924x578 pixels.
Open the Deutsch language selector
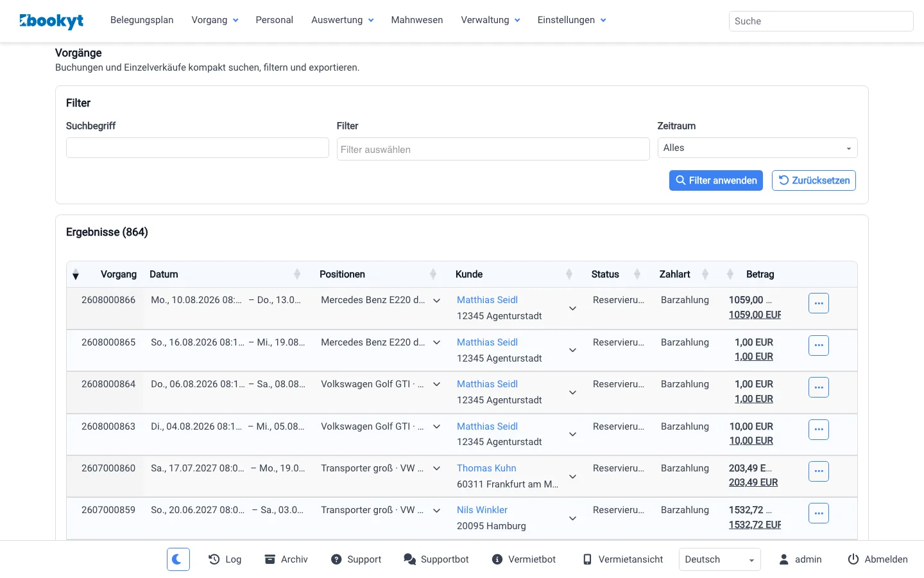tap(720, 559)
